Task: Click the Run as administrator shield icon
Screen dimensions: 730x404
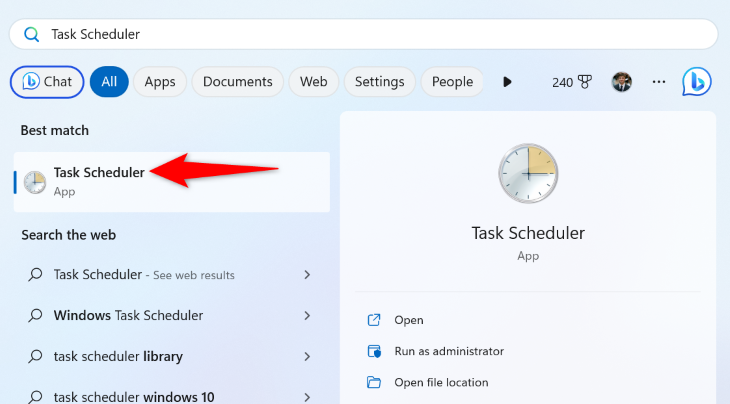Action: pyautogui.click(x=374, y=351)
